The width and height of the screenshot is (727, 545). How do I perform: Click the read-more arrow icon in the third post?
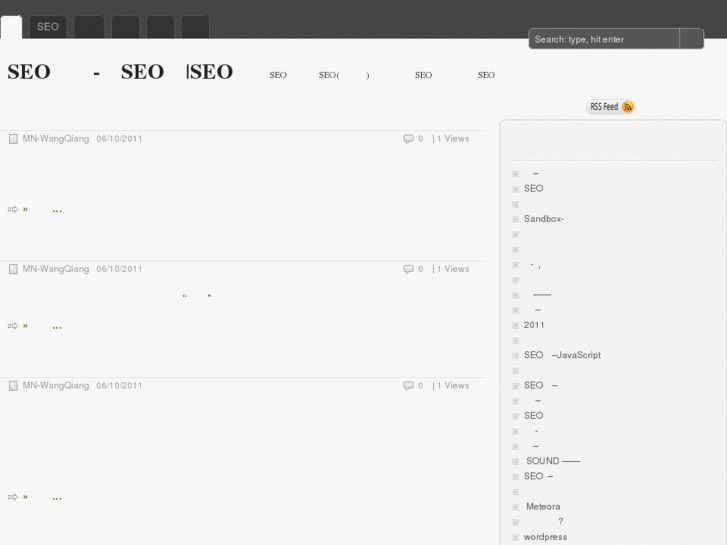[x=13, y=497]
